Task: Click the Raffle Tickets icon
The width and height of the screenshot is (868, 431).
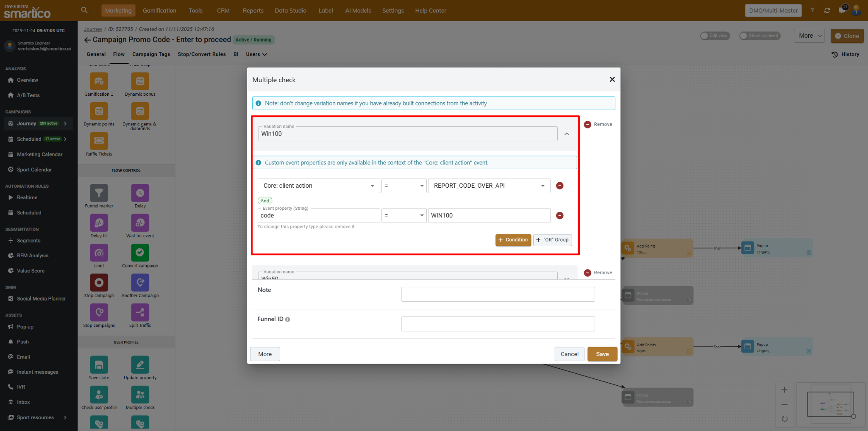Action: pos(99,141)
